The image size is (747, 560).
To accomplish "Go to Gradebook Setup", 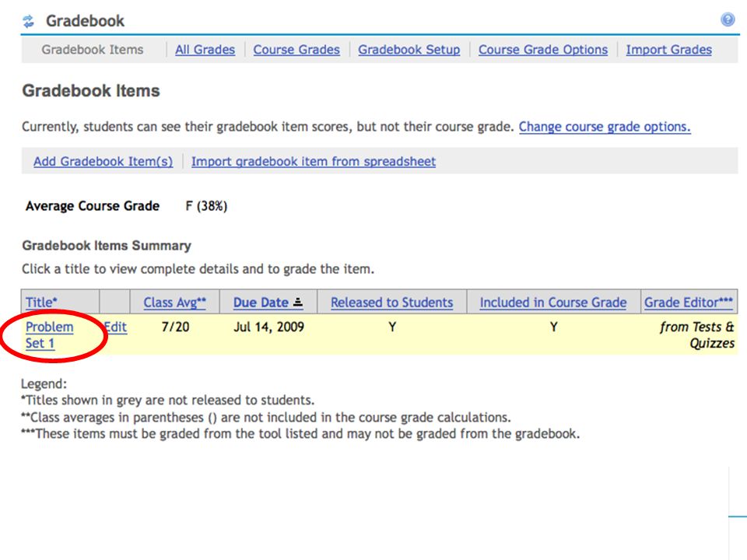I will (x=409, y=50).
